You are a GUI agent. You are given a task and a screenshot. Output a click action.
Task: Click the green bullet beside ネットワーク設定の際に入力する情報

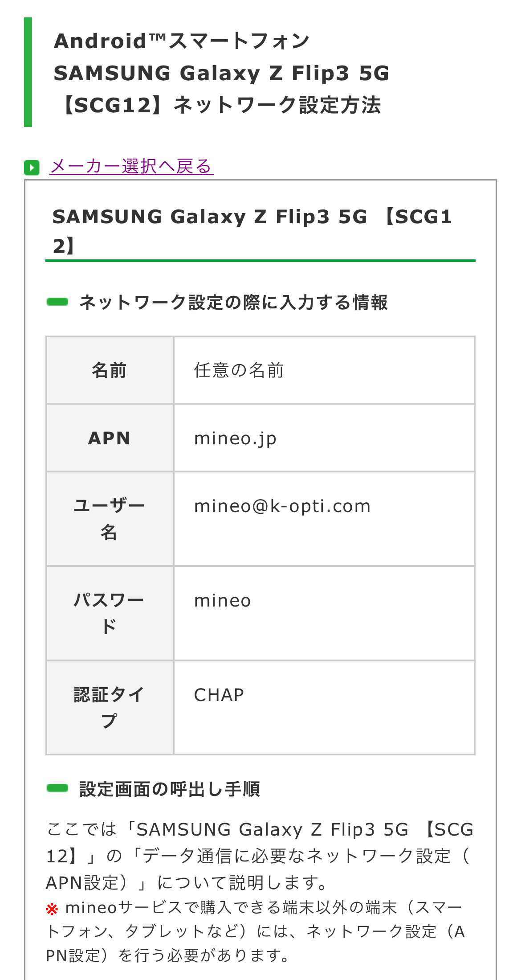(x=57, y=302)
